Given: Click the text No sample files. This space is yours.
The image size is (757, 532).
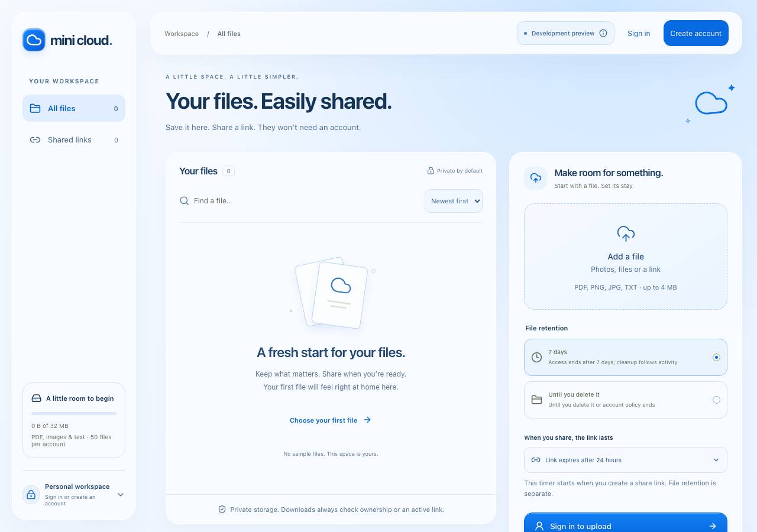Looking at the screenshot, I should click(x=331, y=454).
